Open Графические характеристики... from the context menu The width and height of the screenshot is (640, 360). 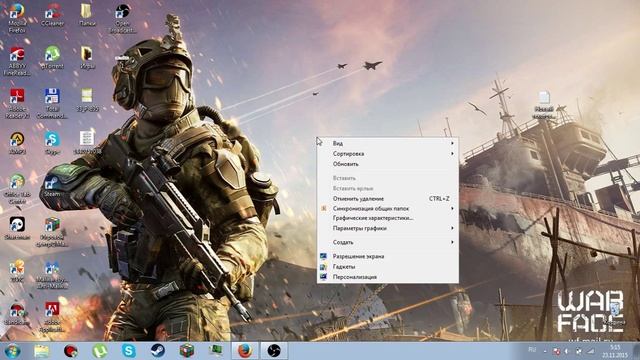(x=387, y=218)
